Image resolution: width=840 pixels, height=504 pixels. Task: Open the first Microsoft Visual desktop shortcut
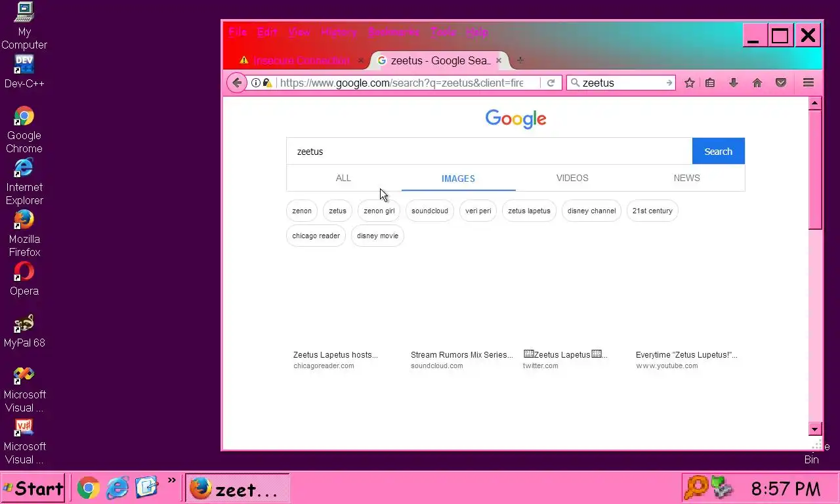click(x=24, y=389)
